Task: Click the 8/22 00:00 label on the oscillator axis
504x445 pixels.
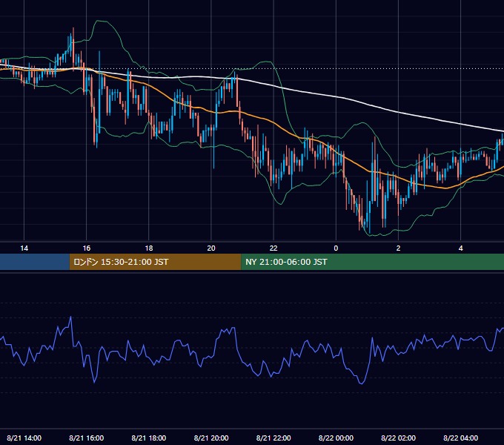Action: (x=336, y=438)
